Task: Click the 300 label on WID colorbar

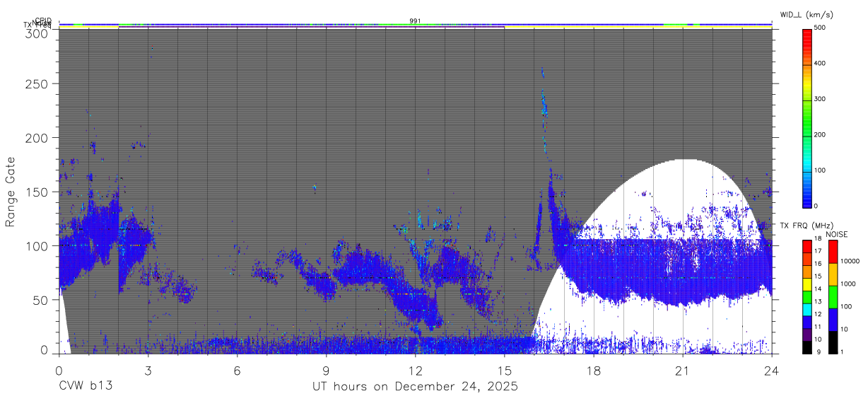Action: point(821,99)
